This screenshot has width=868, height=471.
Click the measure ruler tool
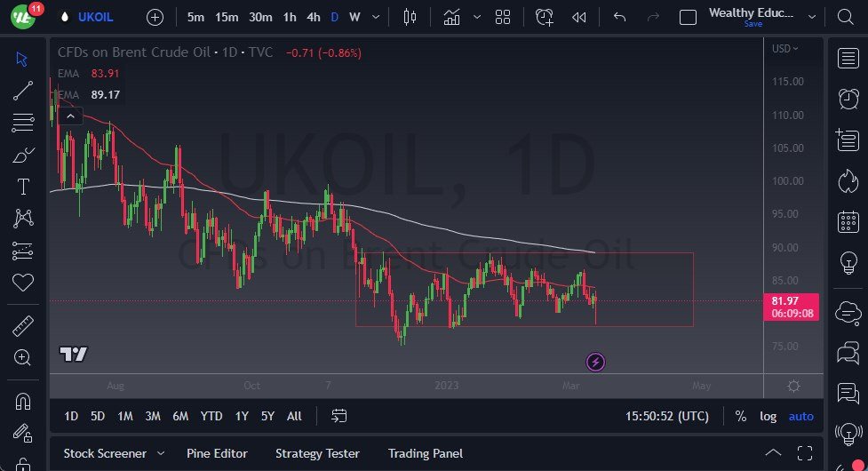[x=23, y=326]
